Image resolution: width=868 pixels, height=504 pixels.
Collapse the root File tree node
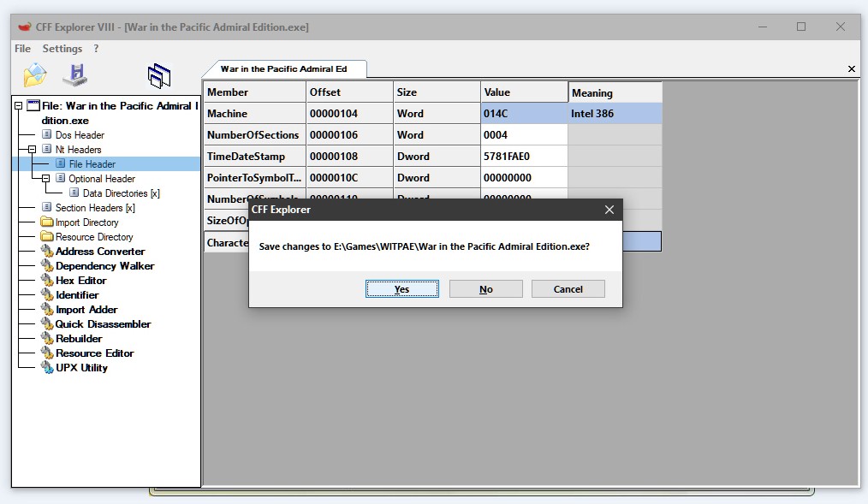(18, 105)
